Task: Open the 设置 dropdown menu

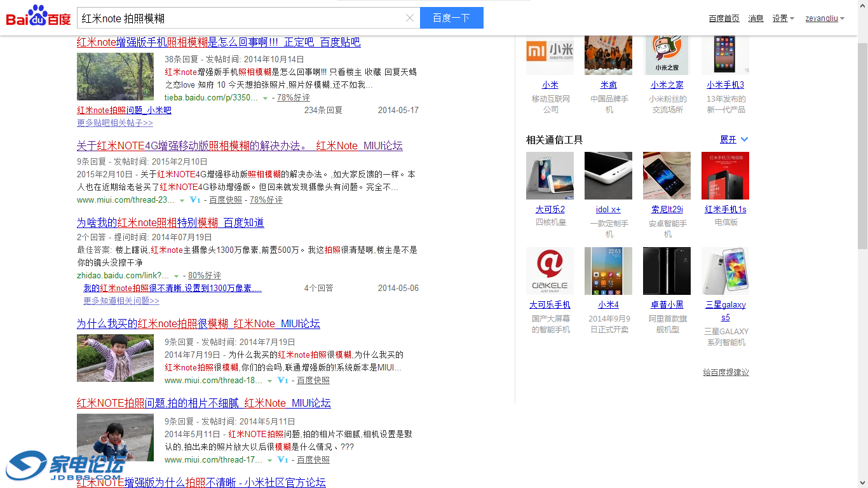Action: (x=783, y=18)
